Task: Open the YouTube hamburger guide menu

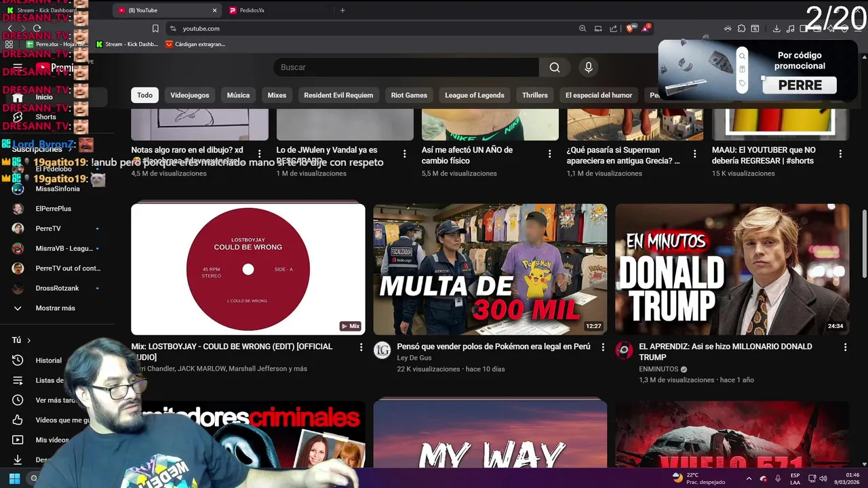Action: click(x=18, y=67)
